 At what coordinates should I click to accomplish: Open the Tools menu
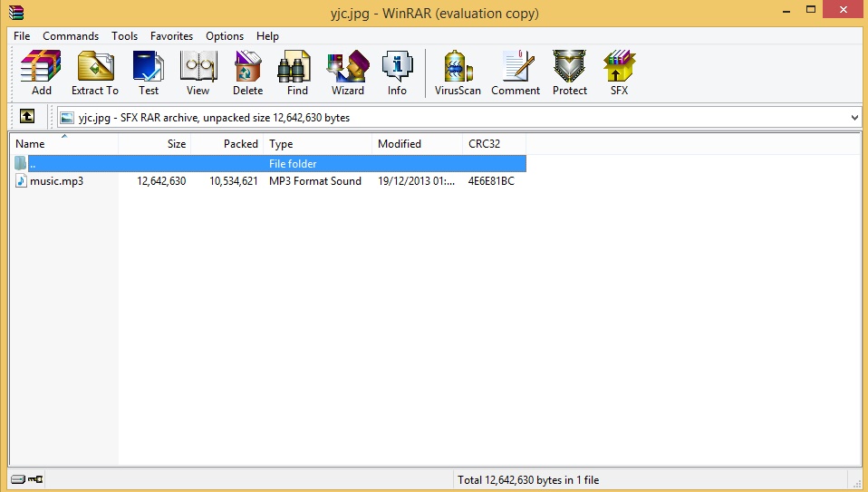[124, 36]
